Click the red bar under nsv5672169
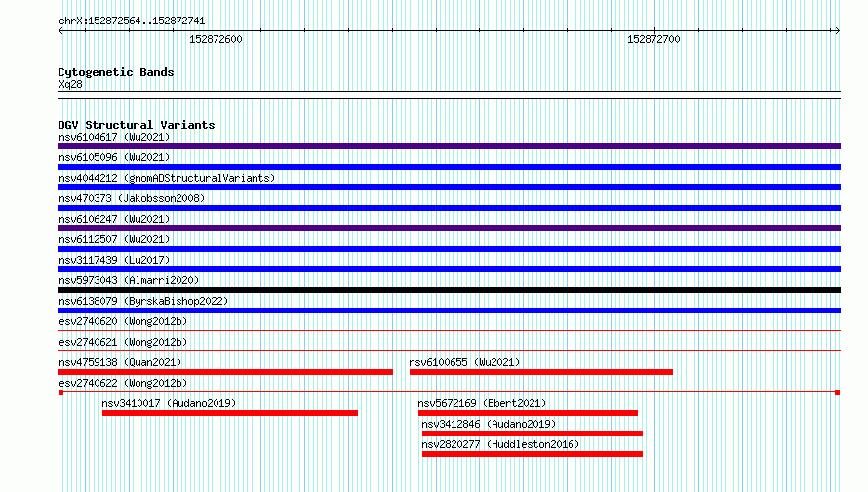The height and width of the screenshot is (492, 868). tap(528, 413)
